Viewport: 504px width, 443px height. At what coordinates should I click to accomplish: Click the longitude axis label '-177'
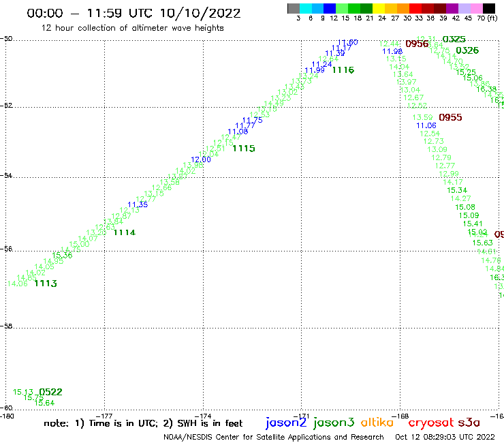104,416
